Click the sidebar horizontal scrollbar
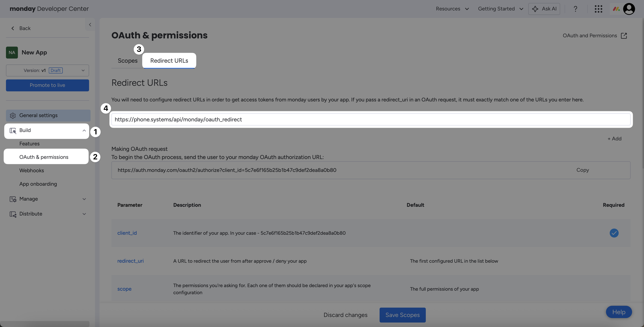This screenshot has height=327, width=644. 45,324
